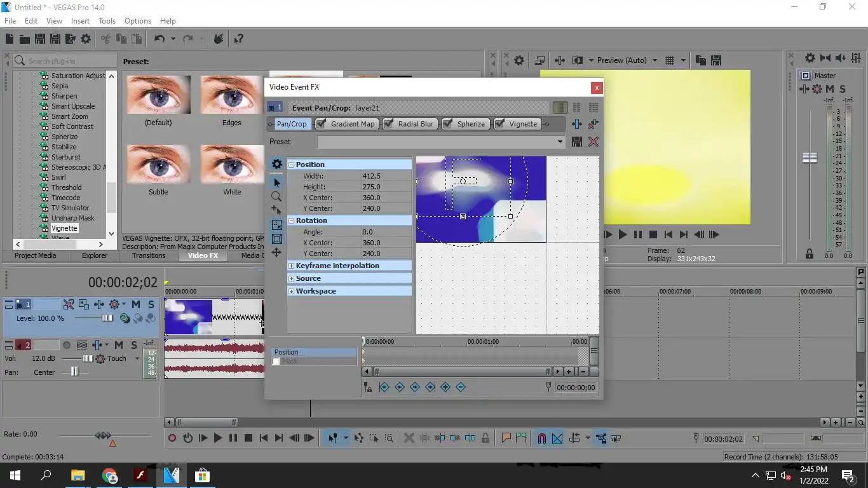The image size is (868, 488).
Task: Switch to the Transitions tab
Action: 149,255
